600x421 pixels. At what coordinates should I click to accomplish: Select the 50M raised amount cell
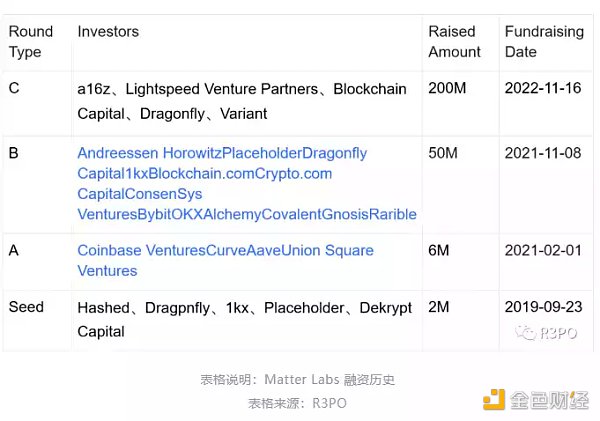pyautogui.click(x=442, y=153)
